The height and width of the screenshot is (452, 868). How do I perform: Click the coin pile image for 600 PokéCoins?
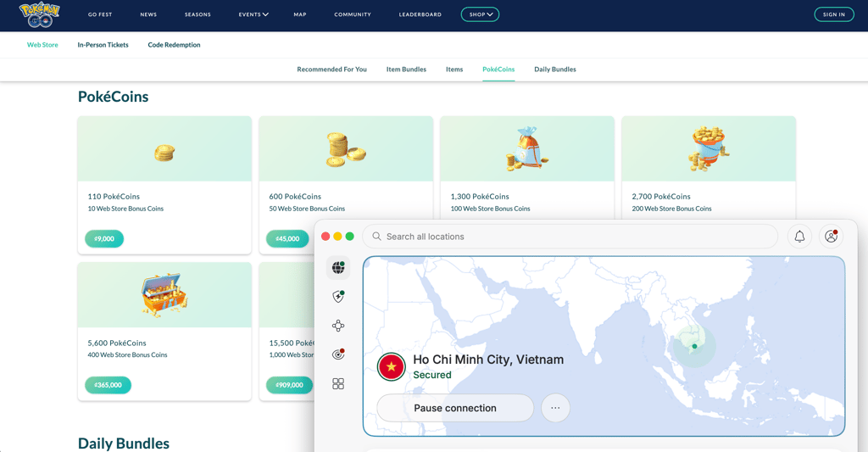pos(346,149)
